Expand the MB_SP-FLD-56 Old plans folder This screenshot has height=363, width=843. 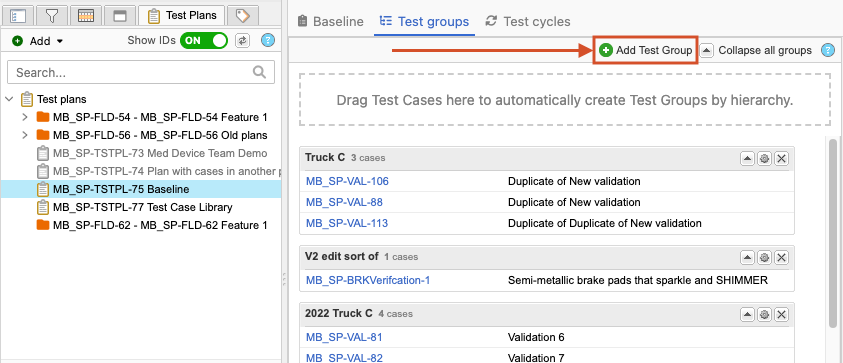click(x=25, y=135)
